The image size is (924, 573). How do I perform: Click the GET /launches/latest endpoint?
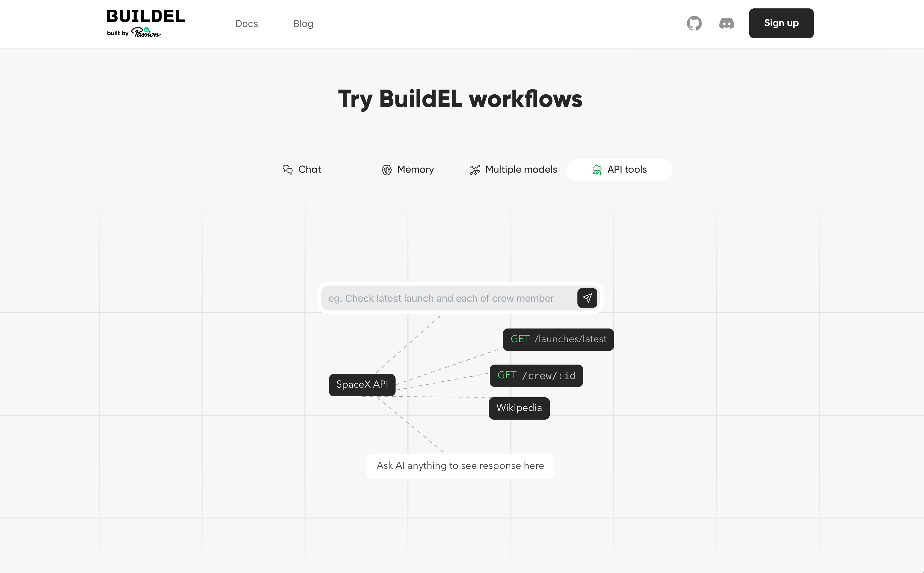(558, 339)
